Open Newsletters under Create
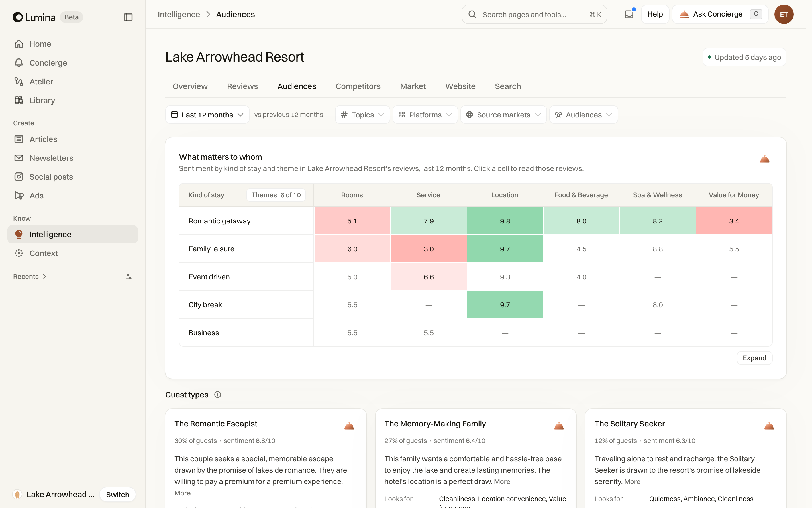Viewport: 812px width, 508px height. click(73, 158)
